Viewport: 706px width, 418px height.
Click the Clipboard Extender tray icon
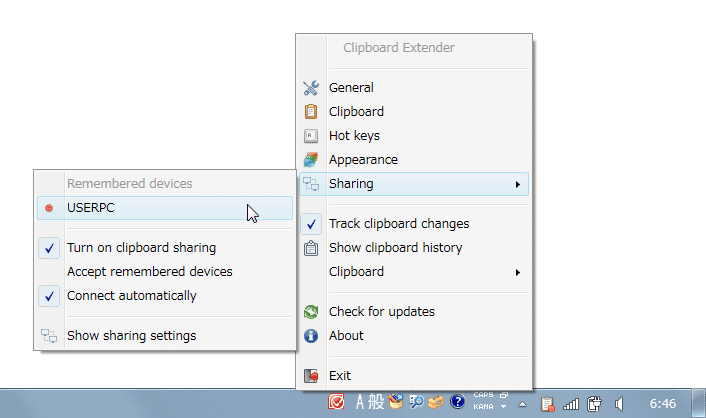547,404
